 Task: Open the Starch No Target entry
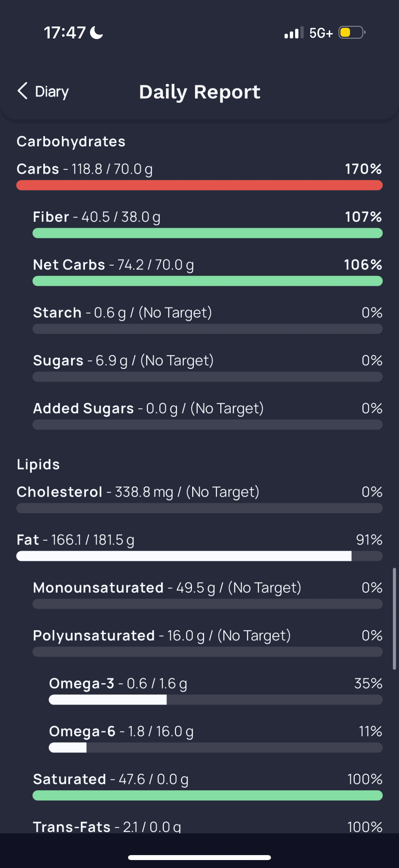pyautogui.click(x=207, y=319)
